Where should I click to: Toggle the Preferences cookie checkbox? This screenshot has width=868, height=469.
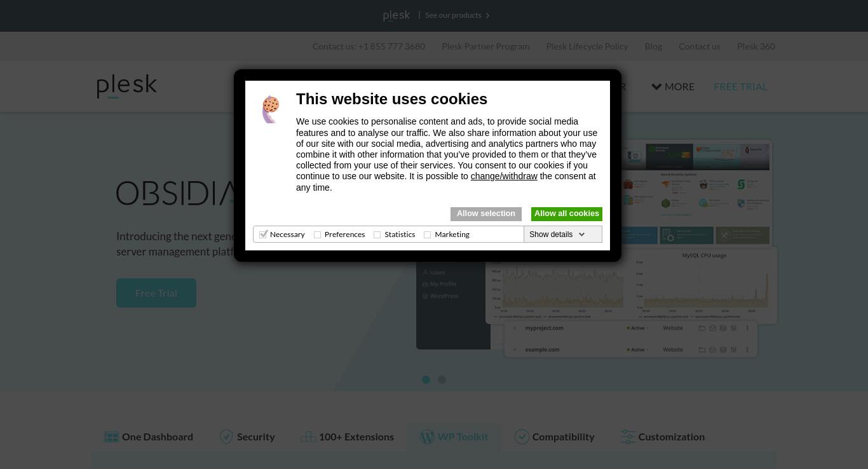(318, 234)
